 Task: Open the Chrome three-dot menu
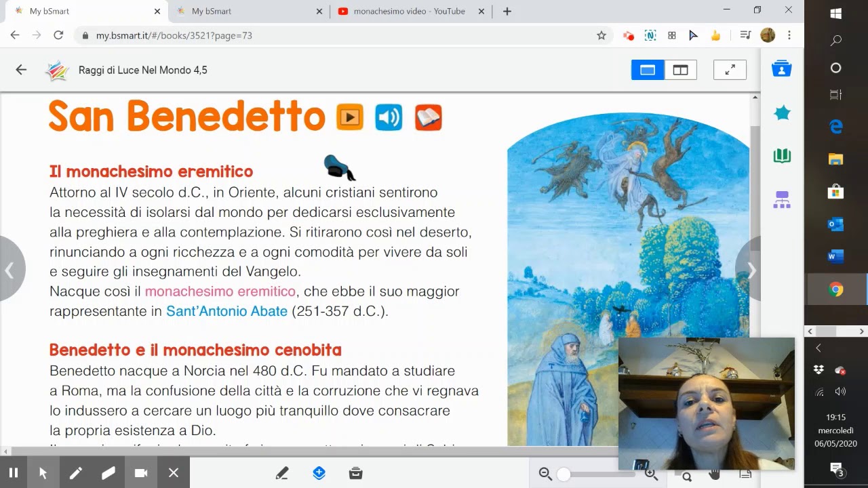pyautogui.click(x=789, y=35)
